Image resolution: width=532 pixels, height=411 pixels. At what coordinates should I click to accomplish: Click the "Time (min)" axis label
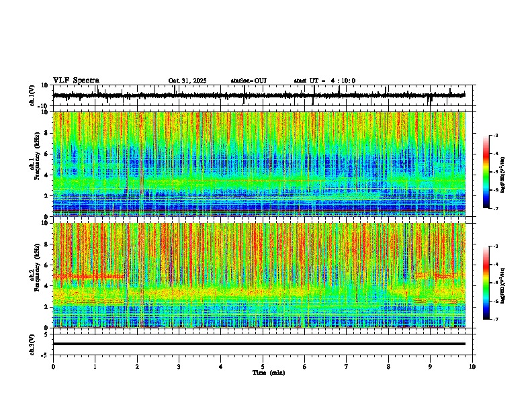point(269,373)
